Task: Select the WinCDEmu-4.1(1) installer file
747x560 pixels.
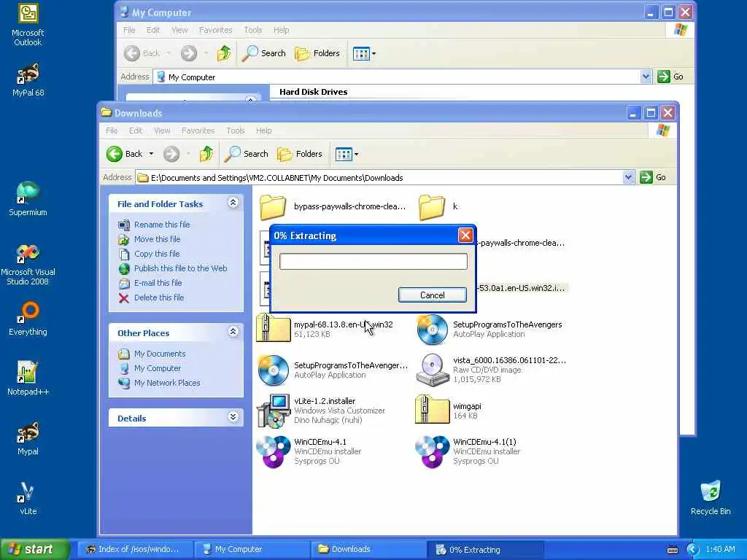Action: [468, 451]
